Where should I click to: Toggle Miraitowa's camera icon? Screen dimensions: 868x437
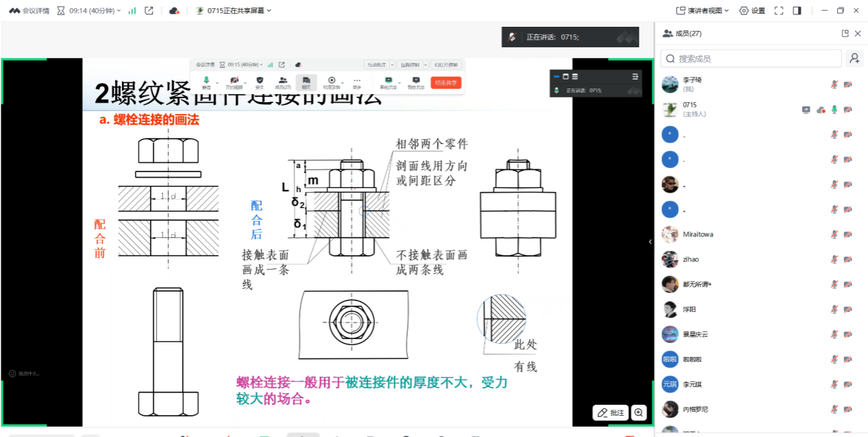click(847, 235)
